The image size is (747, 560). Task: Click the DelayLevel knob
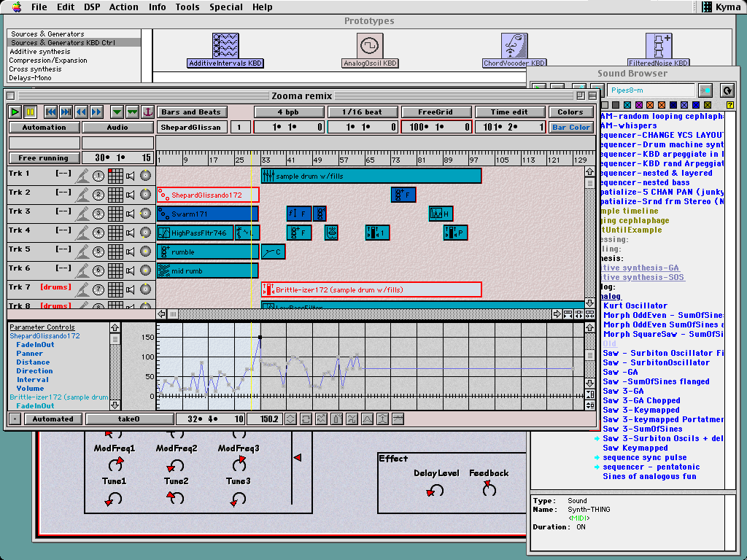click(x=435, y=491)
